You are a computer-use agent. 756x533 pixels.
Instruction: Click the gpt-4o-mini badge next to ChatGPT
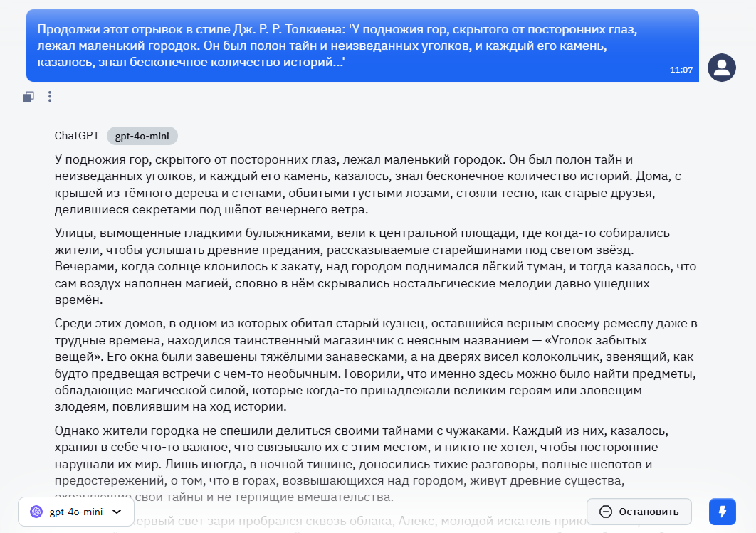point(142,136)
